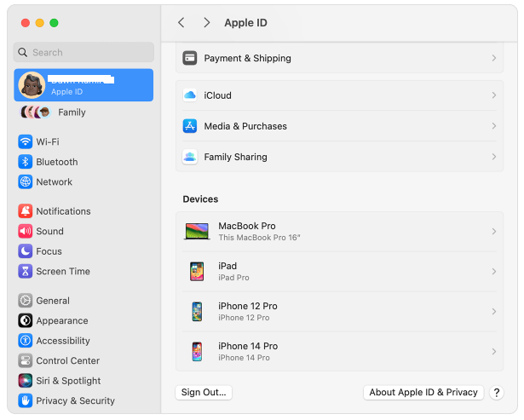
Task: Click 'This MacBook Pro 16"' subtitle
Action: pyautogui.click(x=259, y=238)
